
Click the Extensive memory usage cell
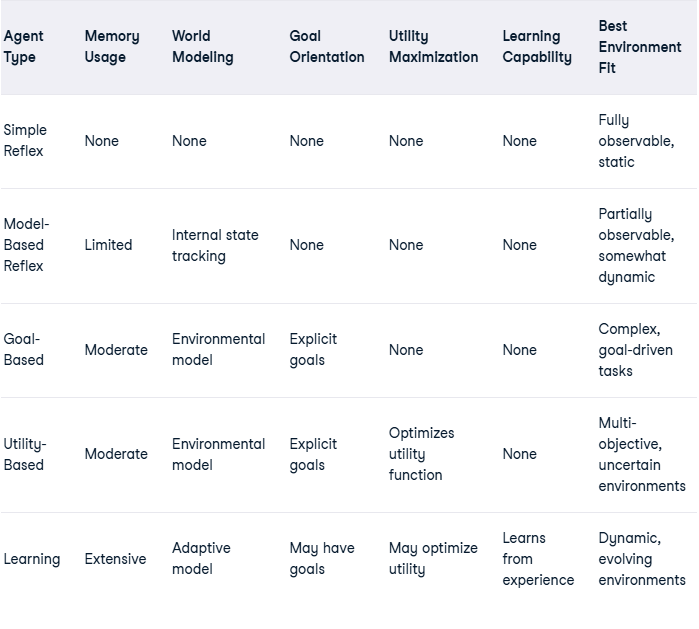click(x=115, y=559)
